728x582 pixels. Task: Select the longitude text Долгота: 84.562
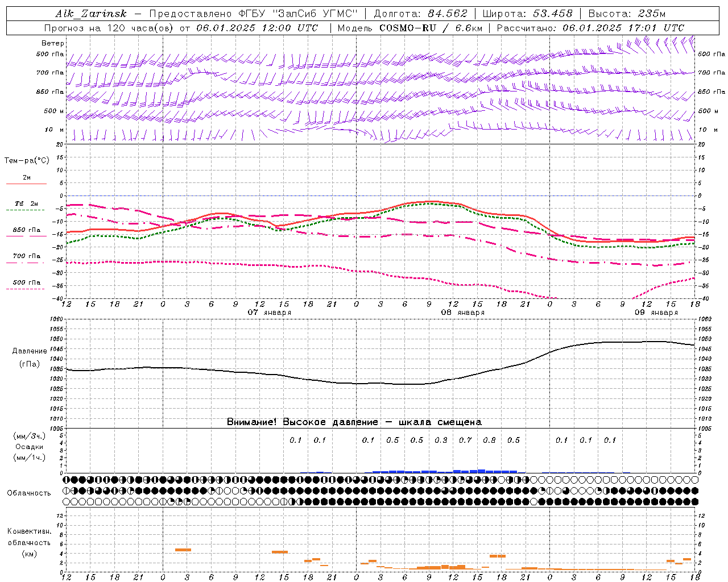(x=420, y=14)
